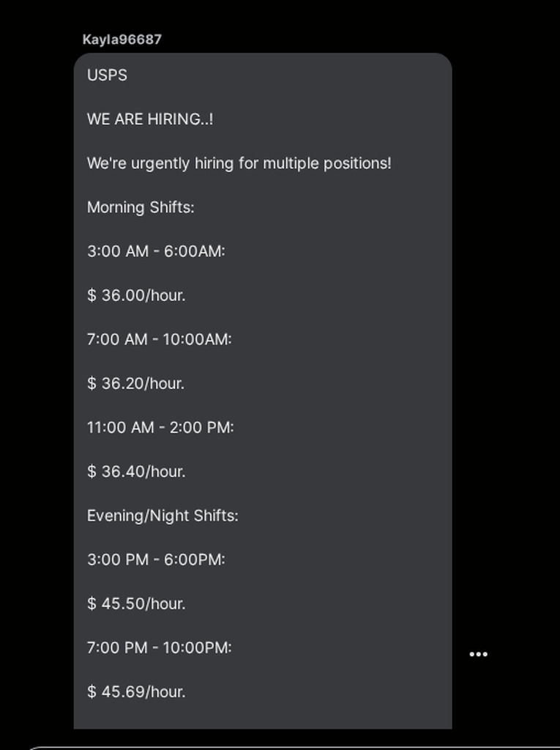Viewport: 560px width, 750px height.
Task: Open the more options ellipsis menu
Action: [x=478, y=654]
